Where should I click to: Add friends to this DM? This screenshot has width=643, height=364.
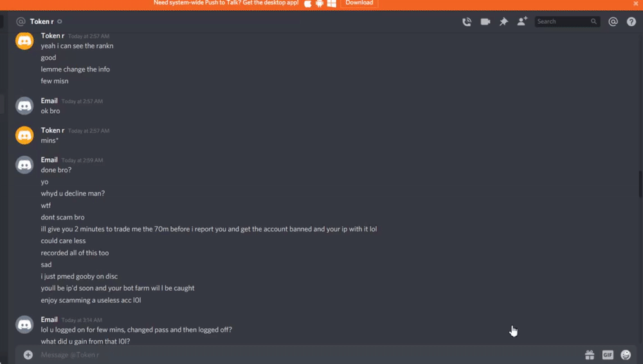pyautogui.click(x=522, y=21)
